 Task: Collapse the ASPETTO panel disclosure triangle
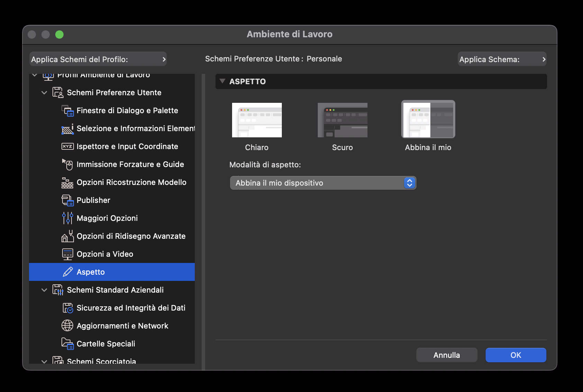pos(222,81)
